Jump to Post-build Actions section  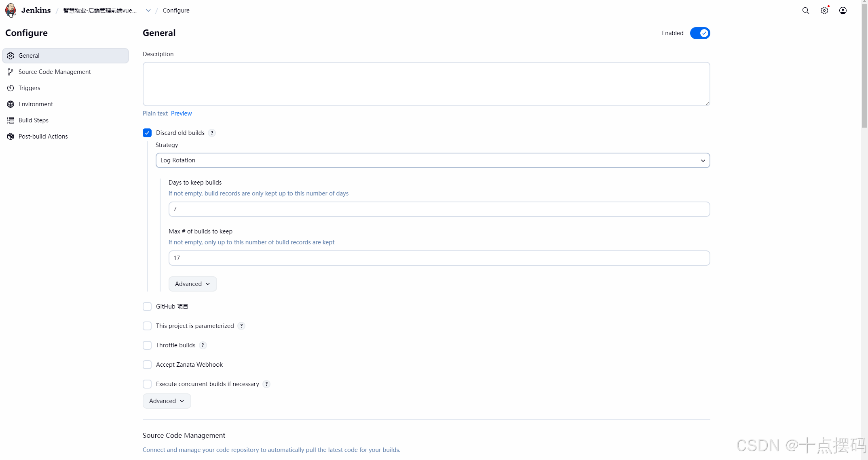tap(43, 137)
